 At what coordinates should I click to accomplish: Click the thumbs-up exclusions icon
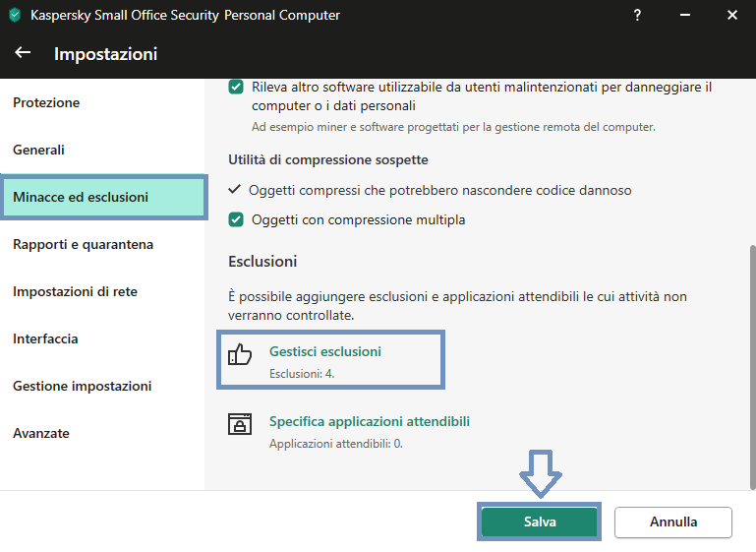coord(240,353)
